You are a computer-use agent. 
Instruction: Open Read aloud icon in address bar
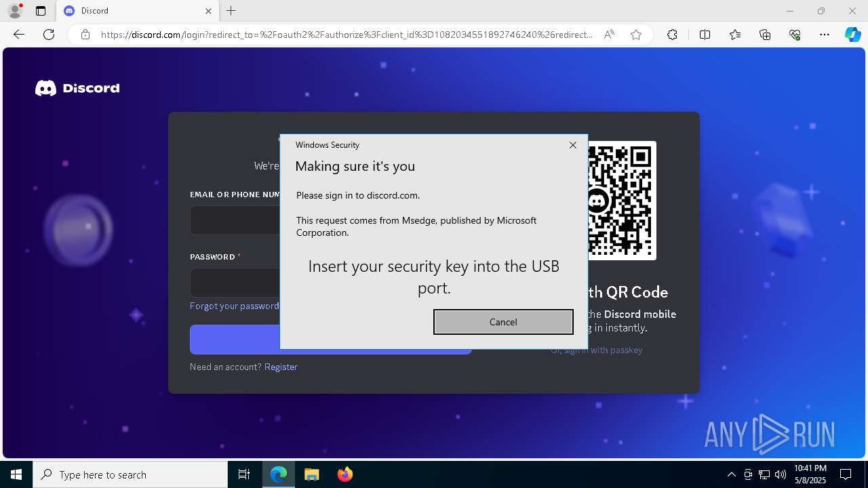click(609, 35)
